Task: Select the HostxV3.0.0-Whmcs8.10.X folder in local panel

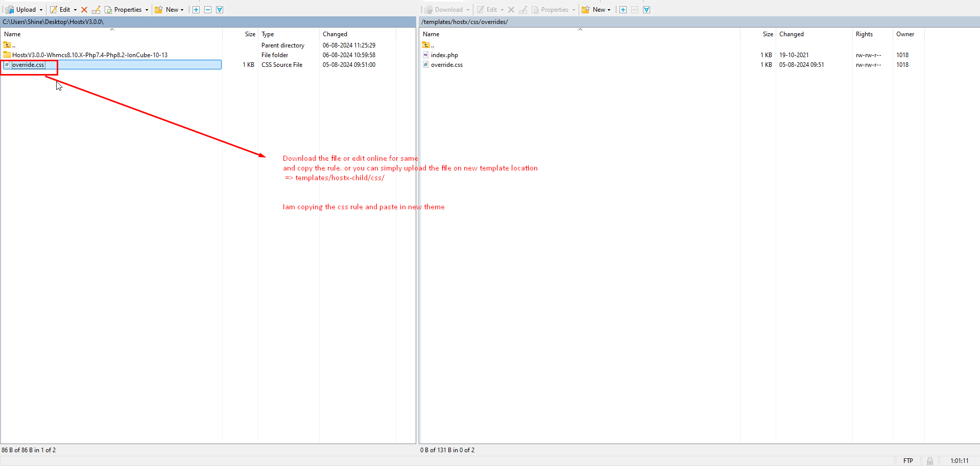Action: pos(89,55)
